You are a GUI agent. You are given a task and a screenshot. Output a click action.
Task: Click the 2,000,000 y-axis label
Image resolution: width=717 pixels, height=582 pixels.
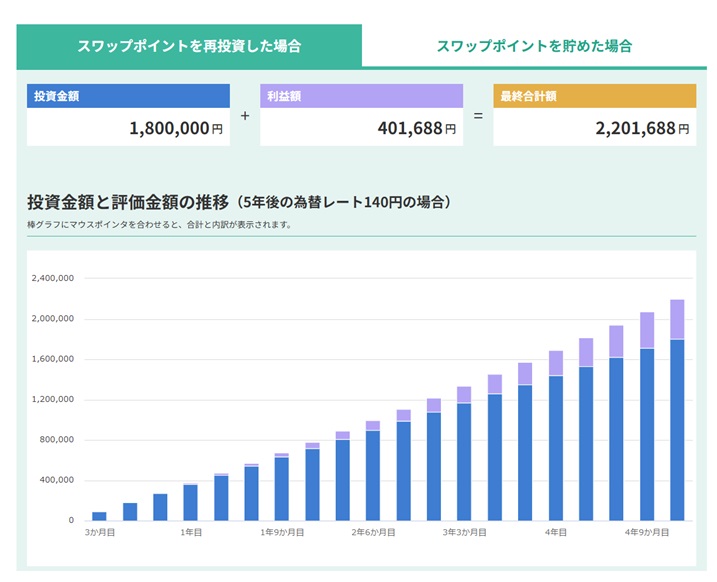(53, 319)
